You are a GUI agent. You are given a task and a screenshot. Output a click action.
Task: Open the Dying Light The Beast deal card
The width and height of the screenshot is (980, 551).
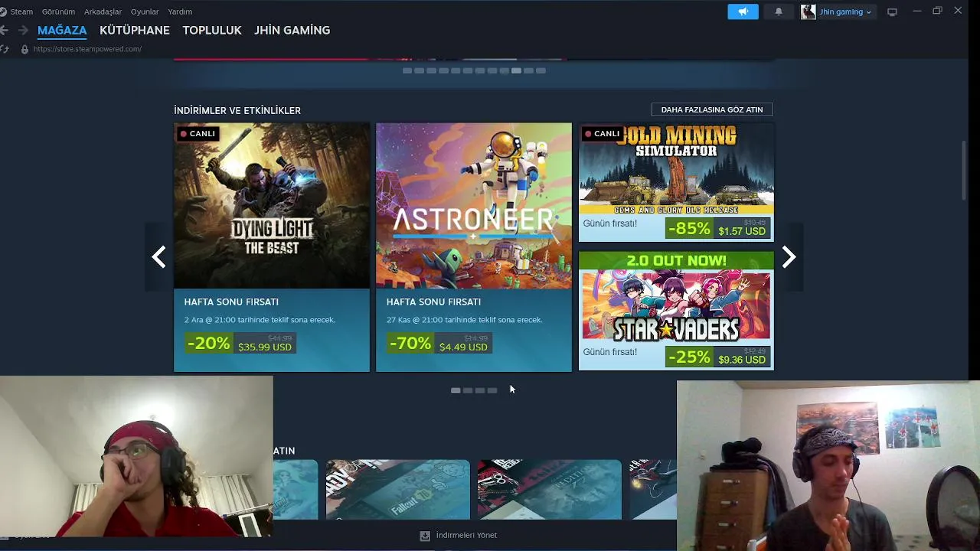[x=272, y=247]
